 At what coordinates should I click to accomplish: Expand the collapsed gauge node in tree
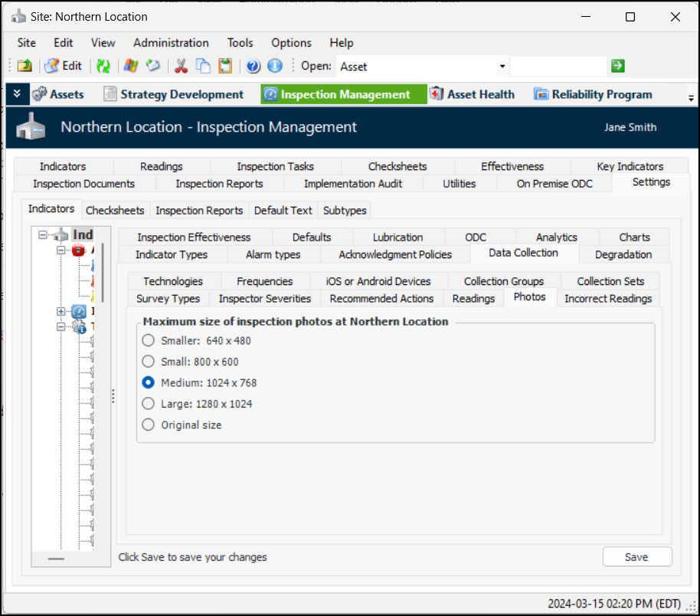61,311
